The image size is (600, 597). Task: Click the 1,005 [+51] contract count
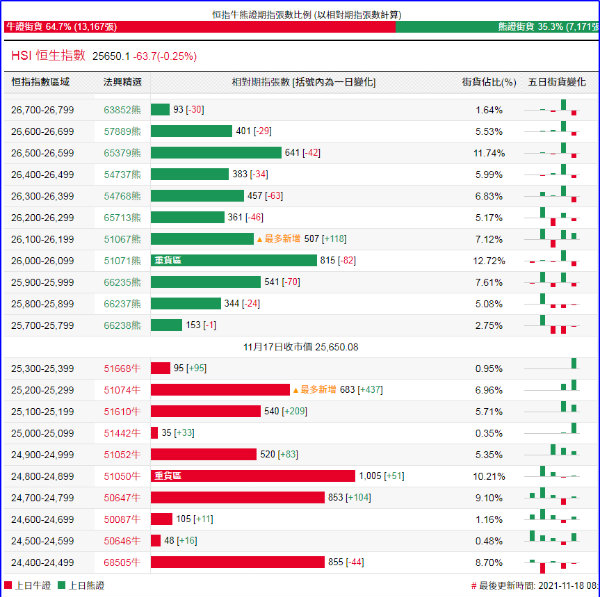[x=382, y=476]
